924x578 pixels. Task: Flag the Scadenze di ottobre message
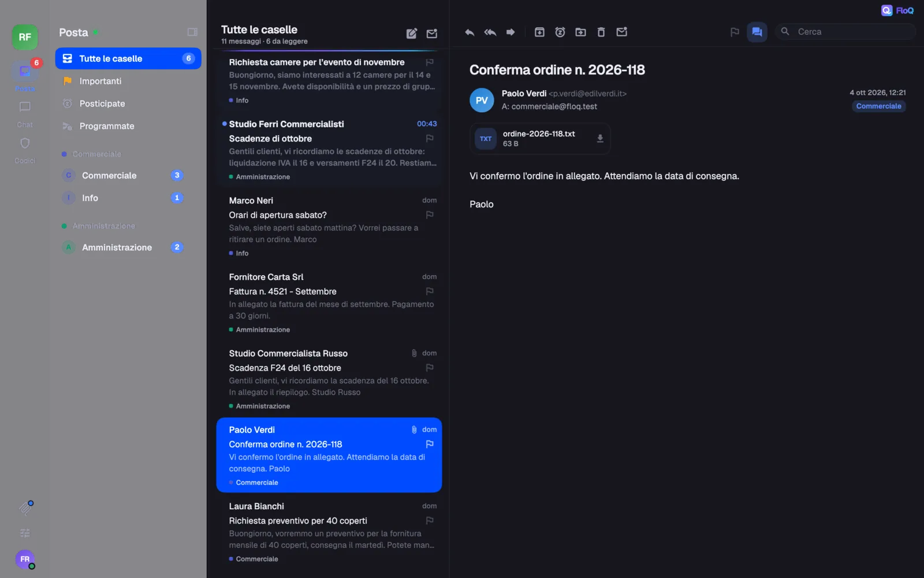tap(430, 138)
